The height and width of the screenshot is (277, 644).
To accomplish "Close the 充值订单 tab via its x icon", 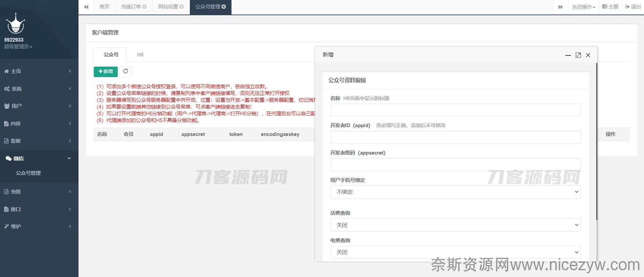I will 145,7.
